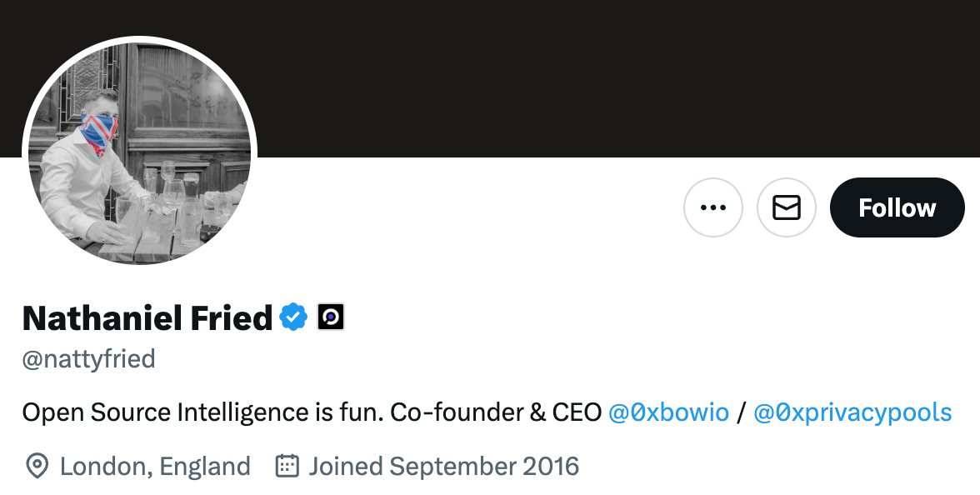Screen dimensions: 980x495
Task: Open the @0xbowio mention link
Action: (x=668, y=412)
